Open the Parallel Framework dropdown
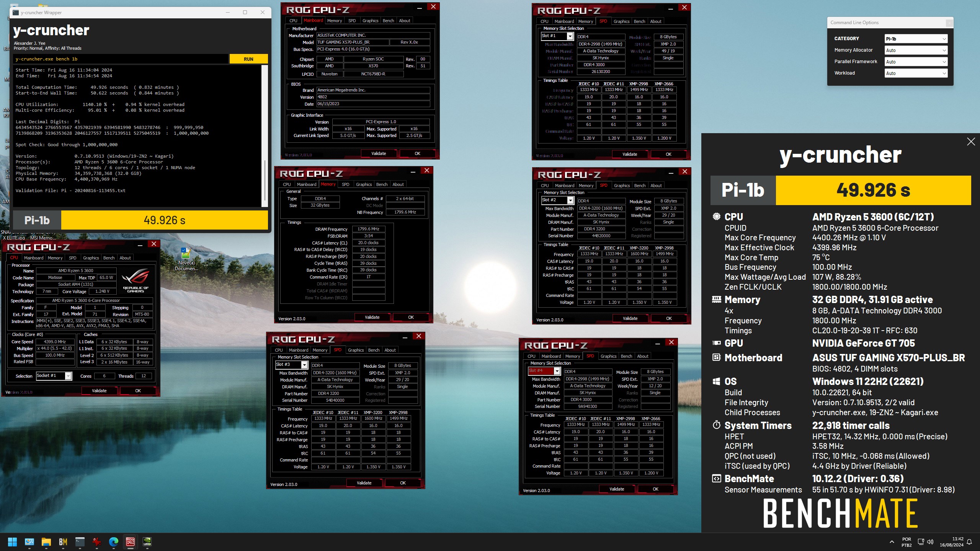The image size is (980, 551). pyautogui.click(x=916, y=62)
